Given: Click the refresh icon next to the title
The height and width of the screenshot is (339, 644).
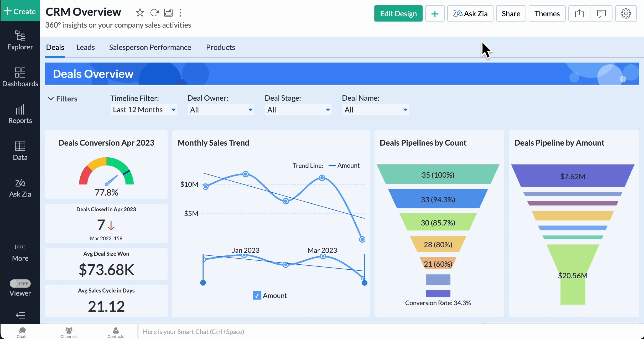Looking at the screenshot, I should [154, 12].
